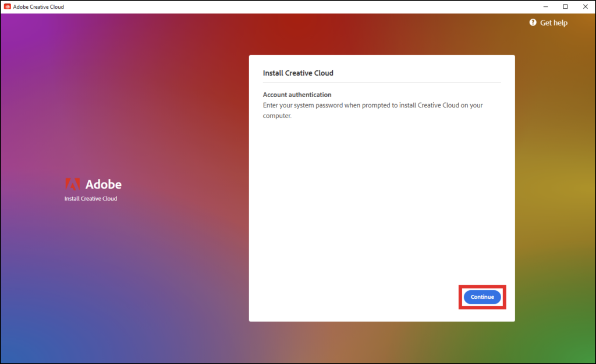Image resolution: width=596 pixels, height=364 pixels.
Task: Click the question mark help icon
Action: (x=533, y=23)
